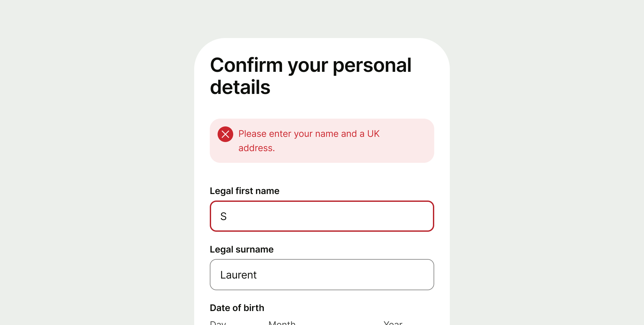The width and height of the screenshot is (644, 325).
Task: Click the word 'Confirm' in the heading
Action: 246,65
